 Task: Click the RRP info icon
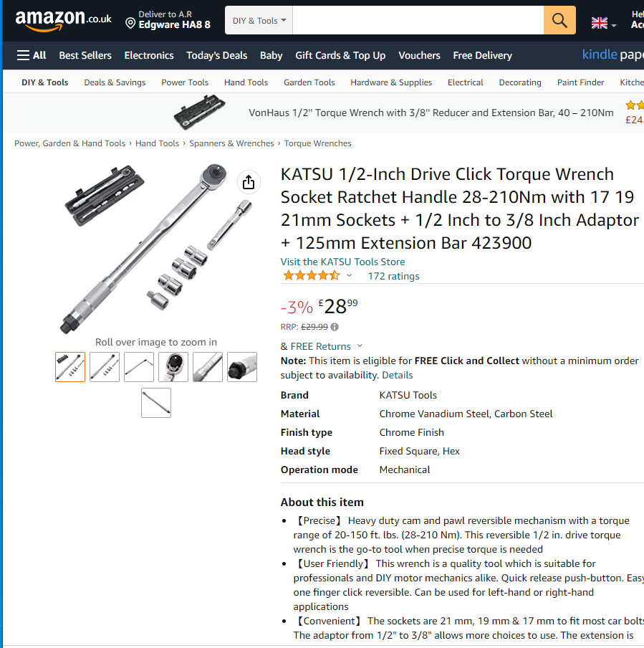[x=335, y=327]
